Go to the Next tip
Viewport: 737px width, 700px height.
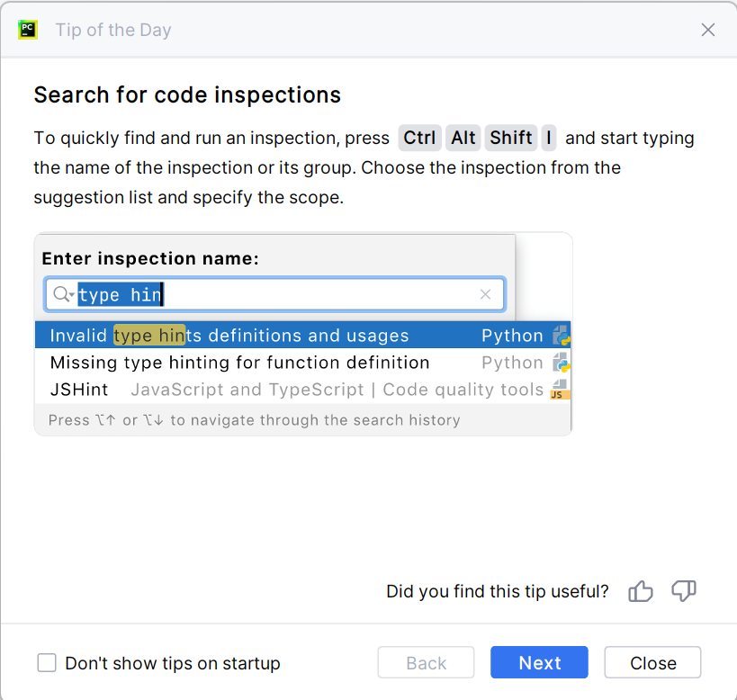pyautogui.click(x=539, y=663)
